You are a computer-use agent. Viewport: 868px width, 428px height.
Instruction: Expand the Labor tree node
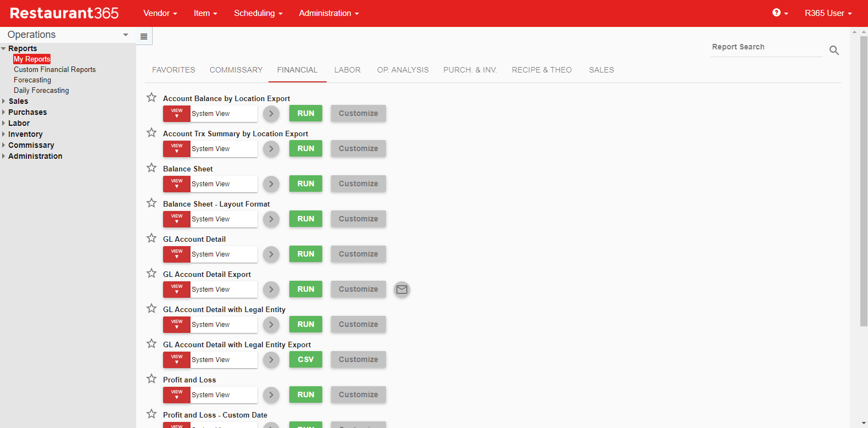tap(3, 123)
